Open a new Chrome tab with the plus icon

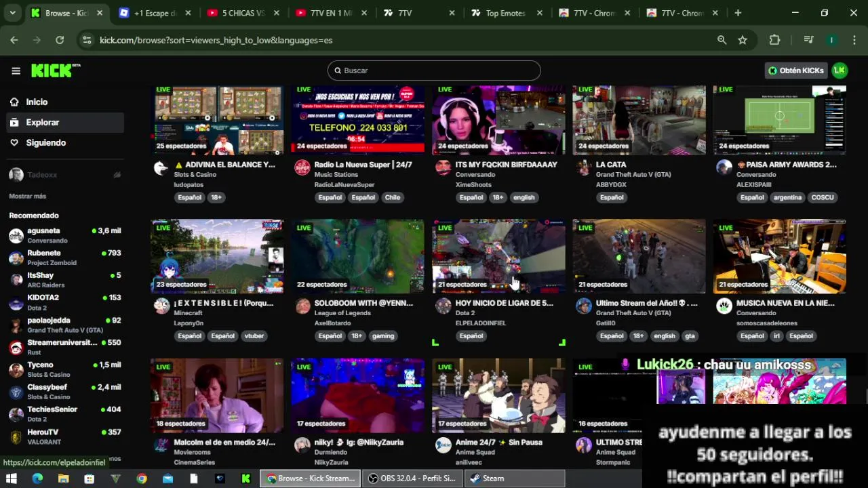(738, 13)
